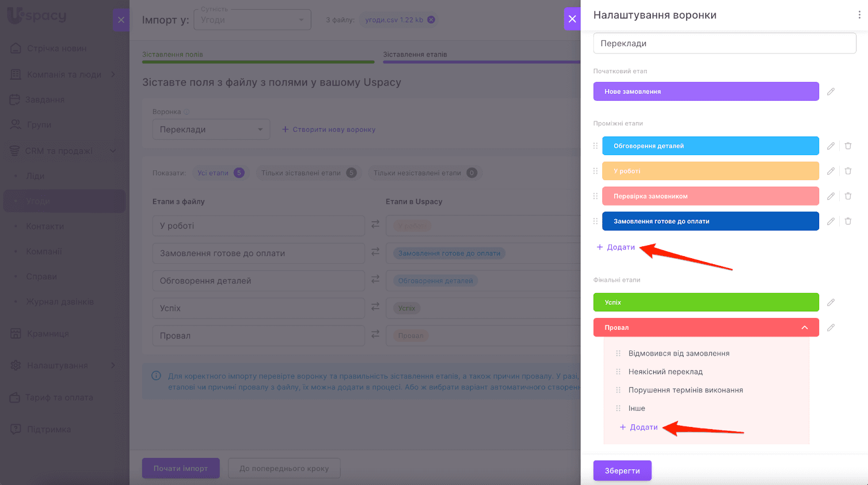Open 'Крамниця' in sidebar
This screenshot has height=485, width=868.
tap(48, 334)
